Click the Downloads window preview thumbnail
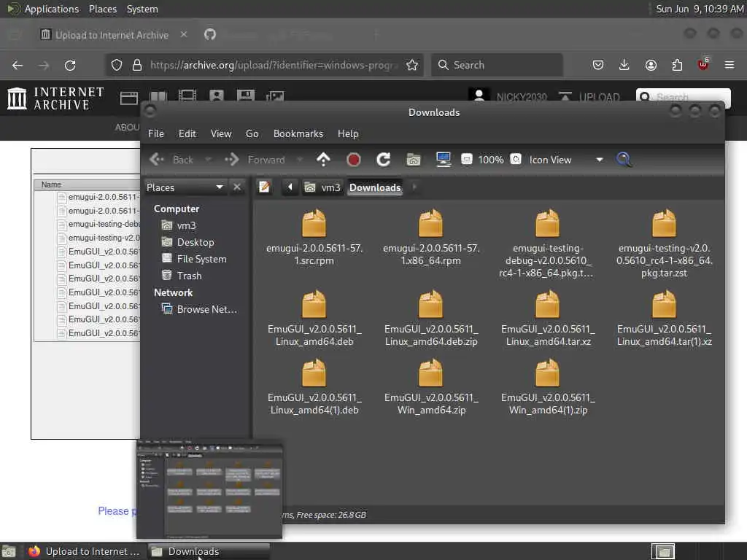 coord(209,489)
